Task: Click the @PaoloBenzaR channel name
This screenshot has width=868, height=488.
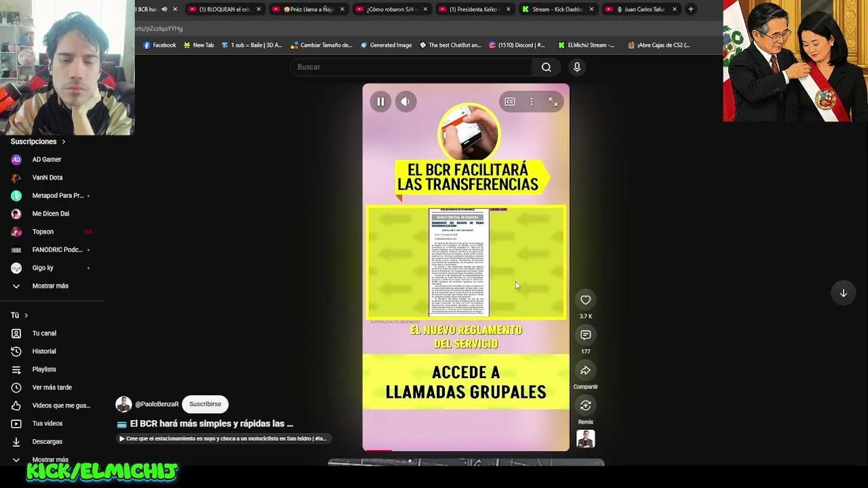Action: (x=157, y=404)
